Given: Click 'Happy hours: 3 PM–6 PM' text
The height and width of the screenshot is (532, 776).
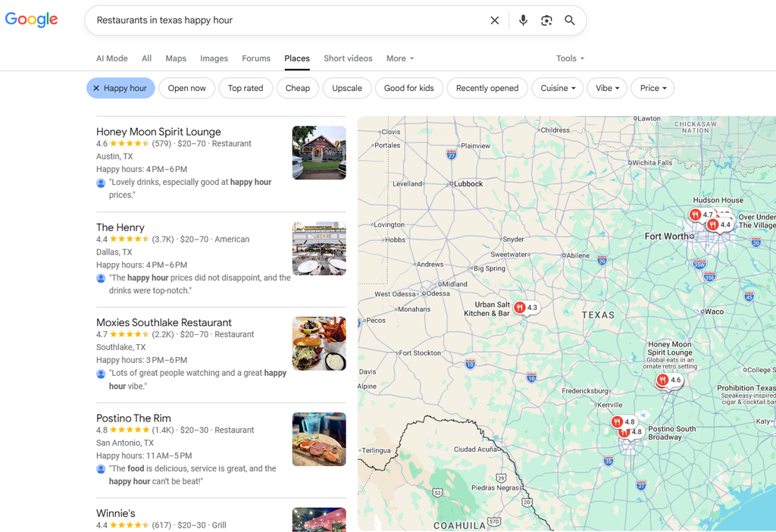Looking at the screenshot, I should pyautogui.click(x=142, y=360).
